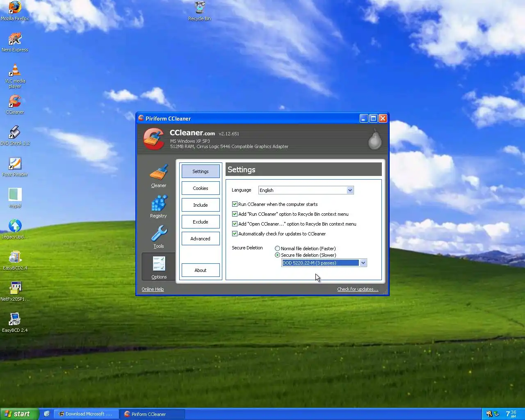Image resolution: width=525 pixels, height=420 pixels.
Task: Open DVD Shrink 3.2 desktop icon
Action: click(15, 136)
